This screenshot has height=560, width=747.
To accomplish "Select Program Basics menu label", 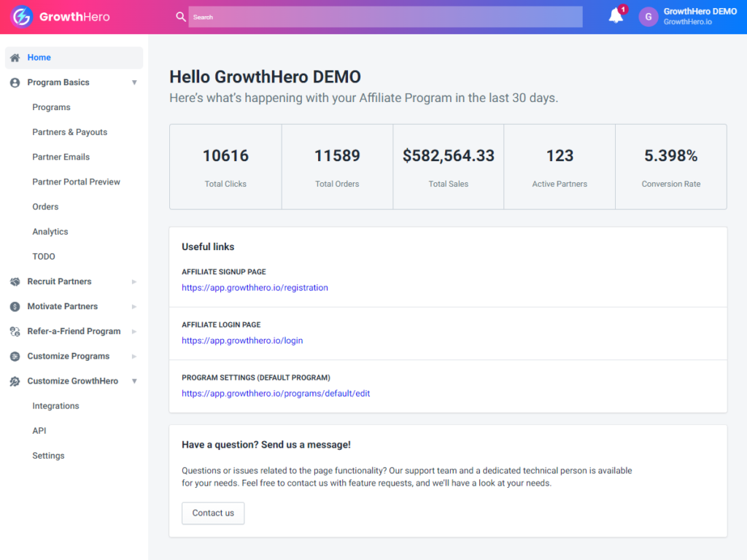I will pos(58,82).
